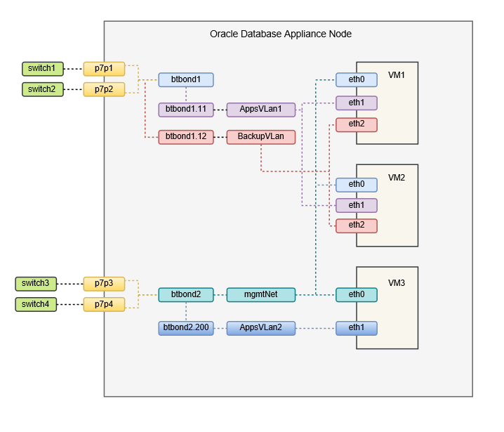Click the btbond2.200 box
Viewport: 504px width, 432px height.
coord(186,328)
